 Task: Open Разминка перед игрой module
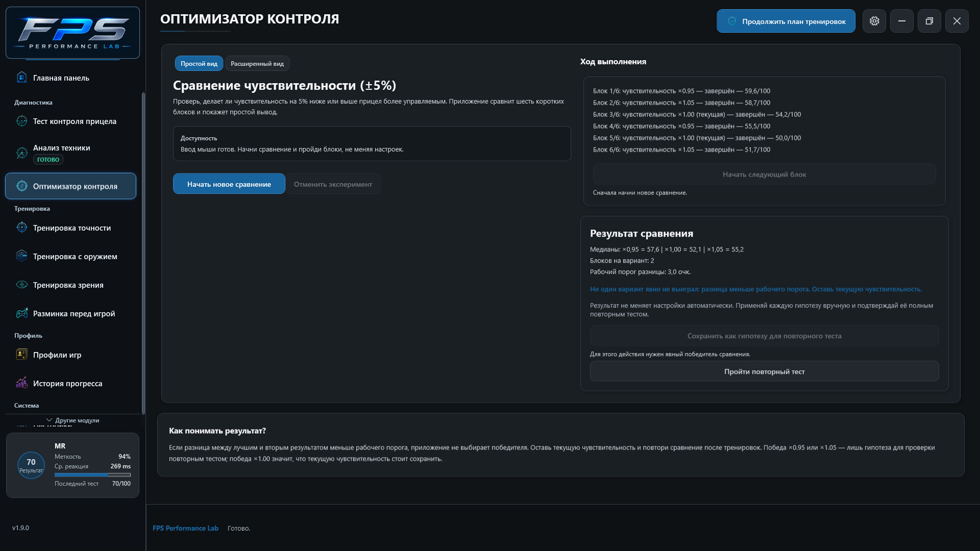pos(70,313)
